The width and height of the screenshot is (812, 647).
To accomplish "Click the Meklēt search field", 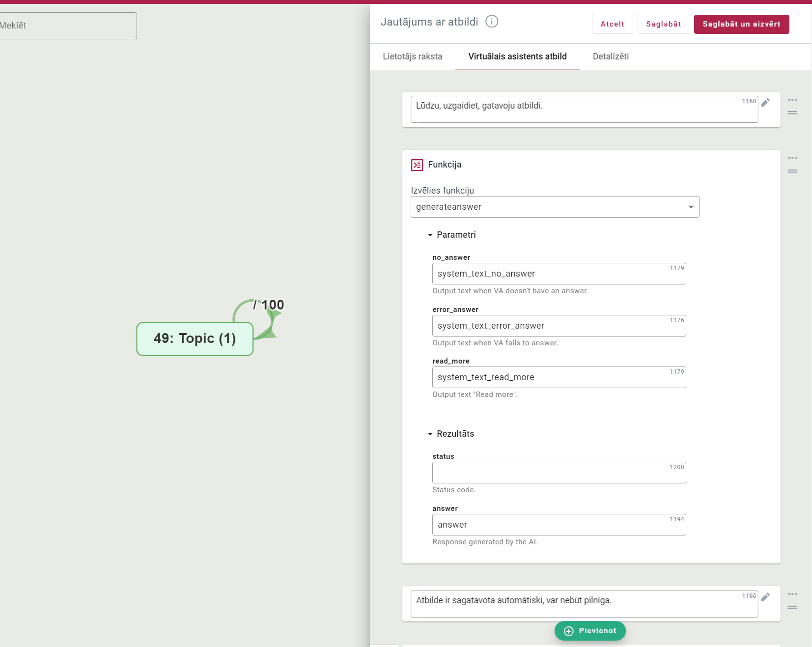I will [68, 26].
